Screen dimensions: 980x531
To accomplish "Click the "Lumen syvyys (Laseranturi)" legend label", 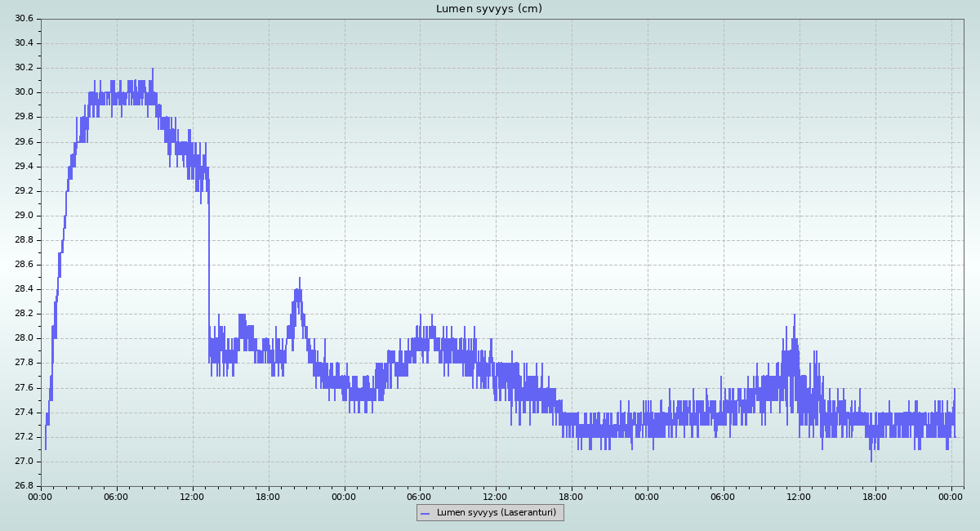I will tap(496, 513).
